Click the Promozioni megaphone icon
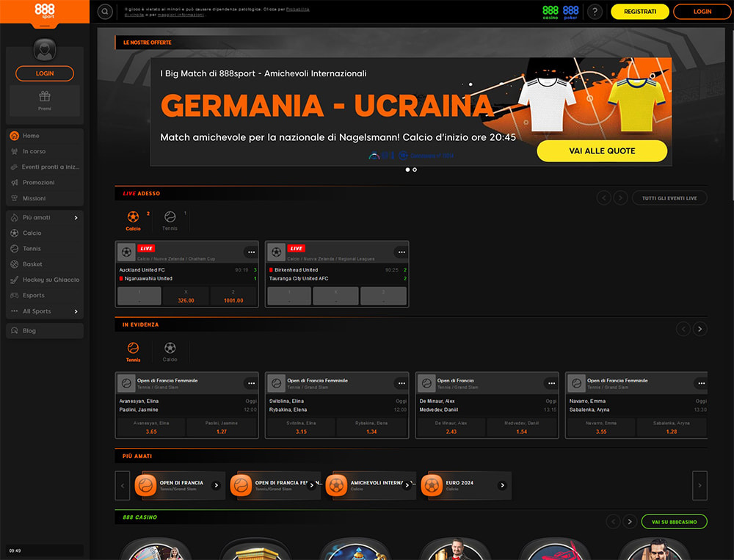734x560 pixels. pyautogui.click(x=15, y=183)
